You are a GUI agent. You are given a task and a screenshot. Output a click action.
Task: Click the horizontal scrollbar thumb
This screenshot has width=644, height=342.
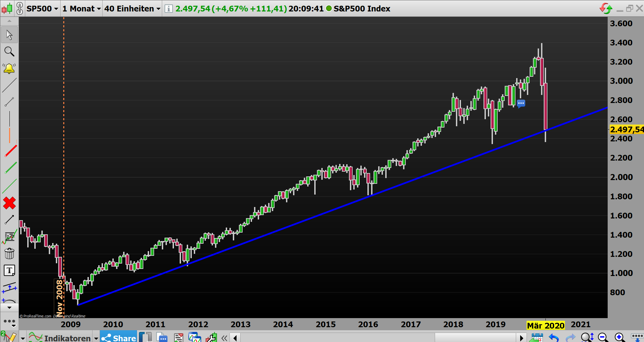(x=475, y=338)
